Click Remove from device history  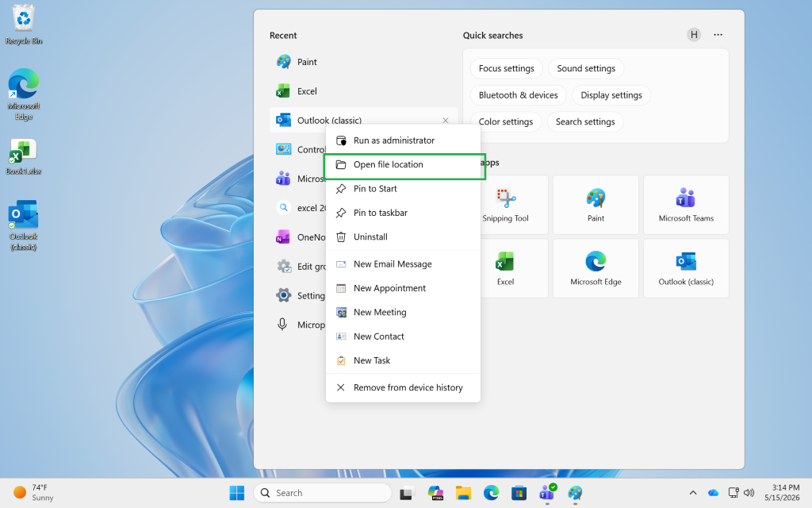(x=403, y=387)
